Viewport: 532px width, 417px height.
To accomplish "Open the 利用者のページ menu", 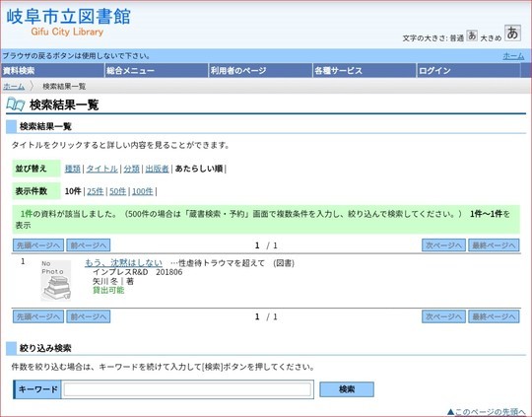I will [x=260, y=70].
